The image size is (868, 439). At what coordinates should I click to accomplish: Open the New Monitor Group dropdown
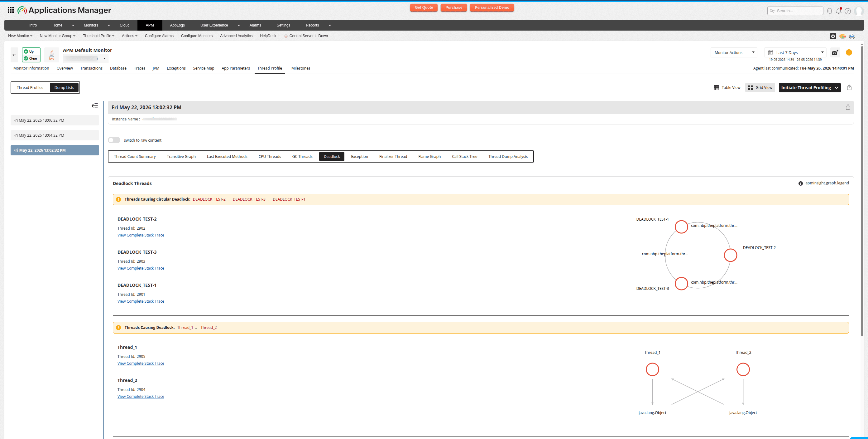click(58, 36)
